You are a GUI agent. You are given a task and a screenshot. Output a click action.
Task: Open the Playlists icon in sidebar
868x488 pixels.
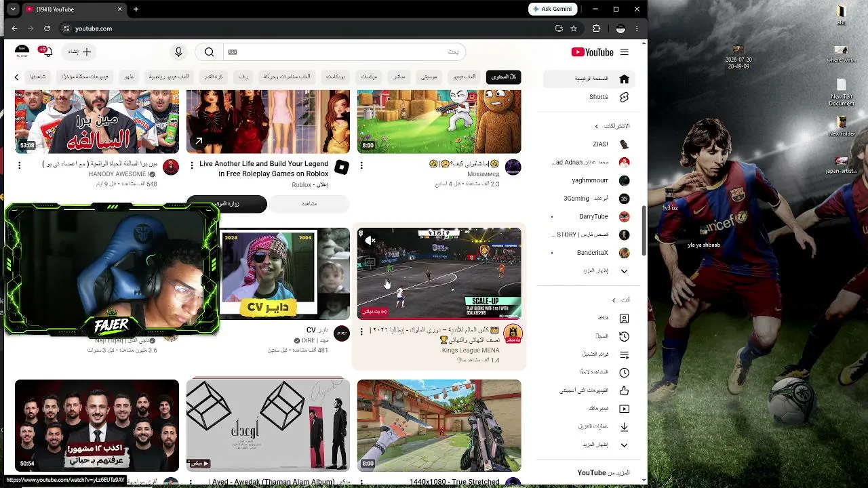[624, 354]
